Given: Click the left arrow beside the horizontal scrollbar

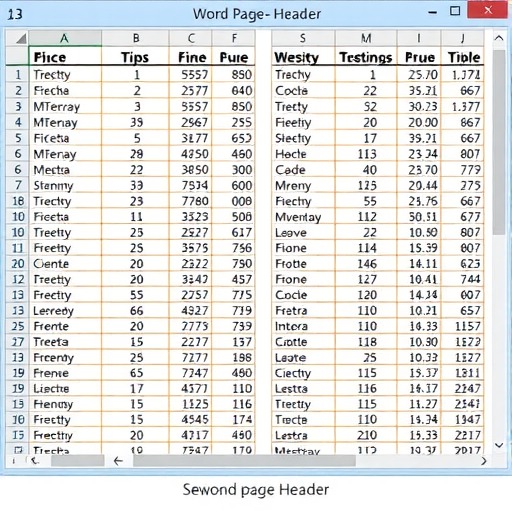Looking at the screenshot, I should (118, 461).
